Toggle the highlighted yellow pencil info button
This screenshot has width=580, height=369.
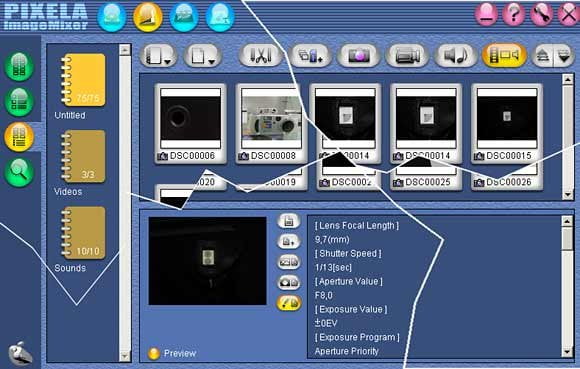[x=289, y=303]
